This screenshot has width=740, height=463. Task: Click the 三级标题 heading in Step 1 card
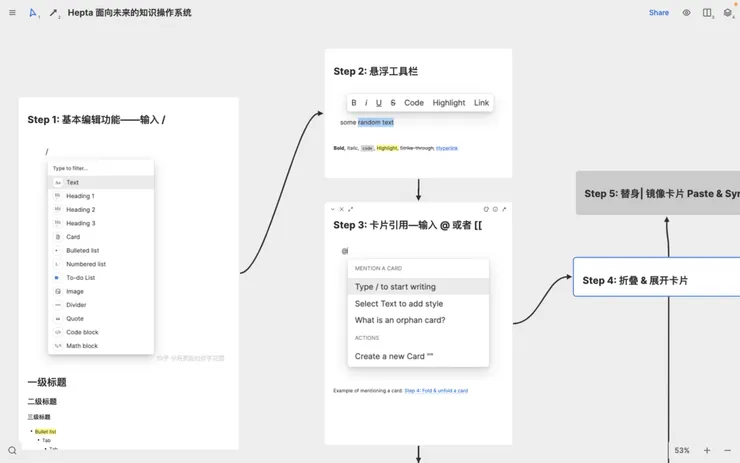click(39, 417)
